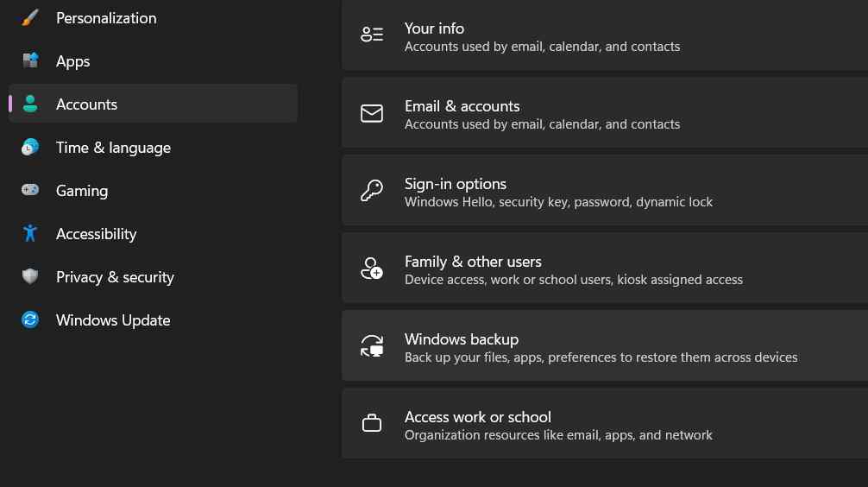Screen dimensions: 868x487
Task: Click the Windows Update refresh icon
Action: coord(30,319)
